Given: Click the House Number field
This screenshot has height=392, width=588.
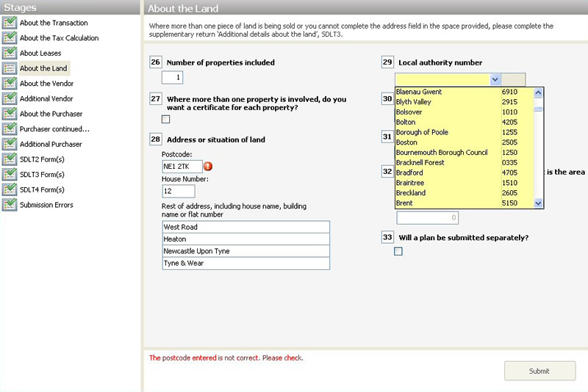Looking at the screenshot, I should click(179, 191).
